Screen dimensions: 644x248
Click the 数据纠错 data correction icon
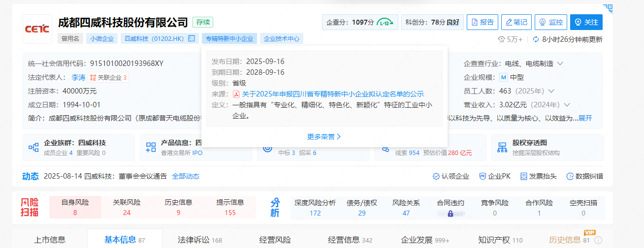point(570,176)
